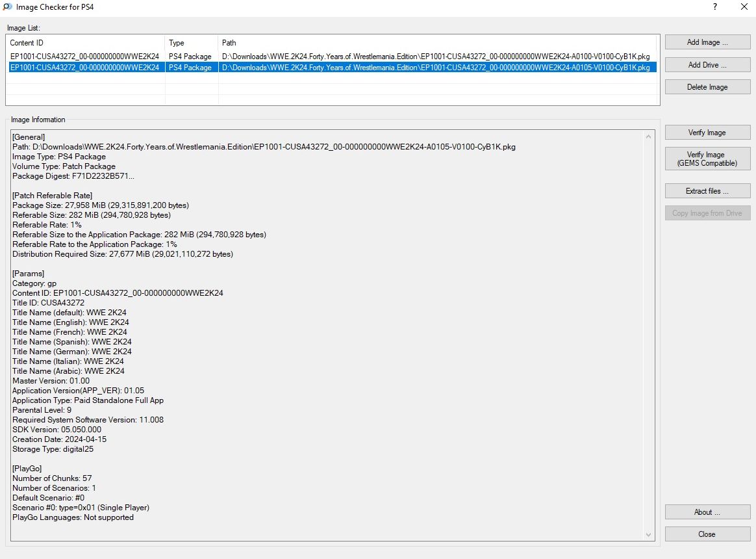This screenshot has height=559, width=756.
Task: Open the About dialog
Action: (x=707, y=512)
